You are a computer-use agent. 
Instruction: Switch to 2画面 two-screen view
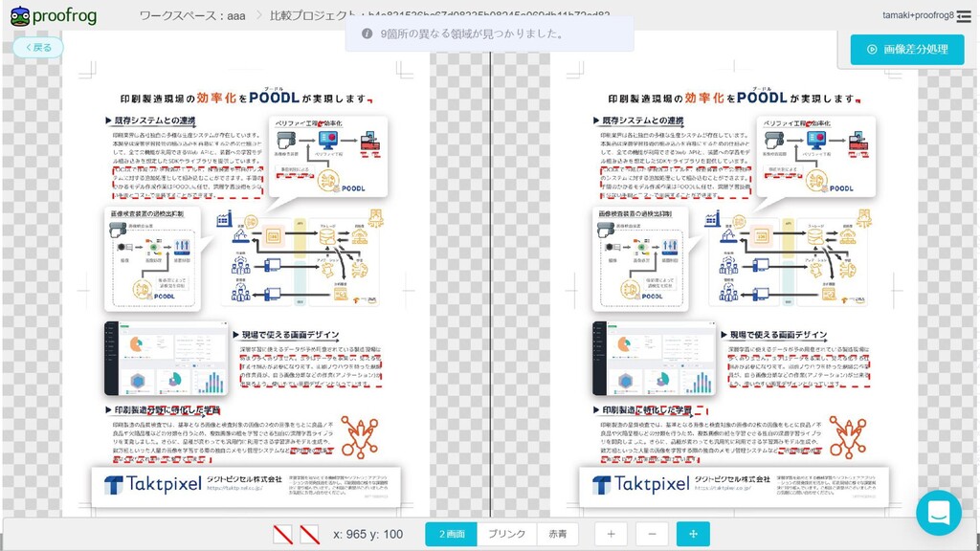pos(452,534)
